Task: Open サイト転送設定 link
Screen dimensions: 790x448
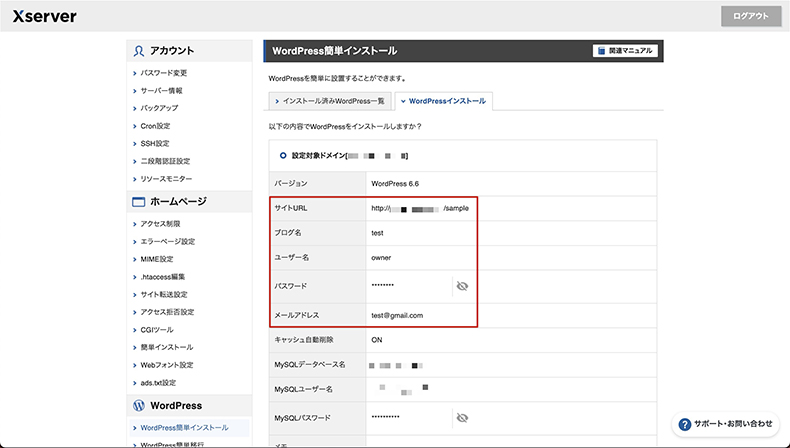Action: (x=164, y=294)
